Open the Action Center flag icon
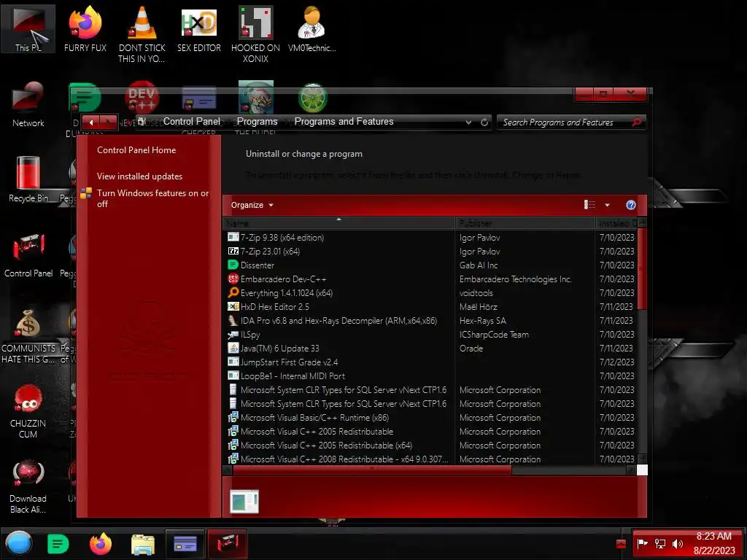The height and width of the screenshot is (560, 747). 642,543
